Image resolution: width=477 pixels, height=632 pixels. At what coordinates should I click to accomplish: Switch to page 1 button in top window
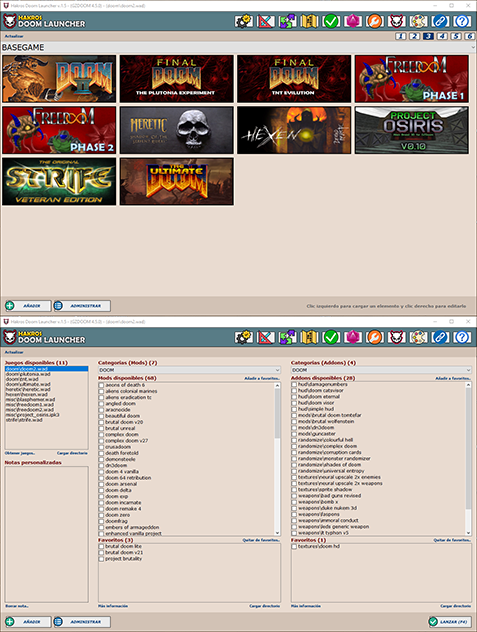pos(401,36)
